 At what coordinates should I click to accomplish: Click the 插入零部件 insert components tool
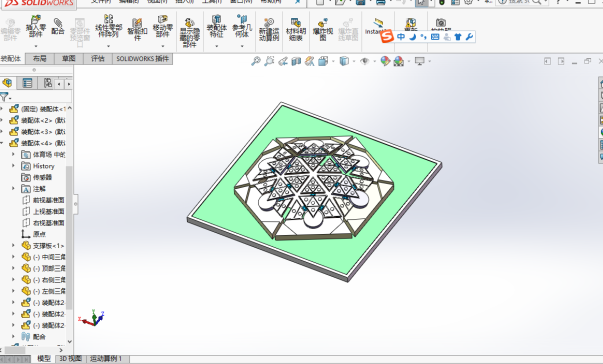pyautogui.click(x=36, y=27)
